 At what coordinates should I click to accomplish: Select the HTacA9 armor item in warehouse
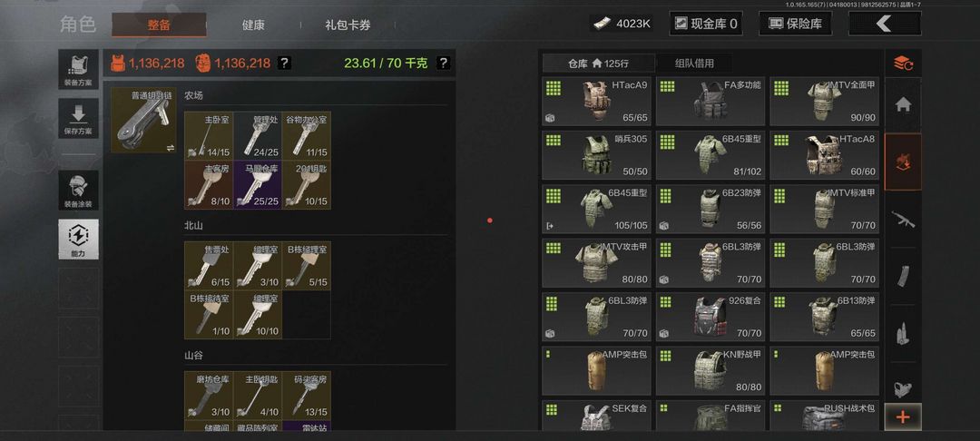(x=596, y=102)
